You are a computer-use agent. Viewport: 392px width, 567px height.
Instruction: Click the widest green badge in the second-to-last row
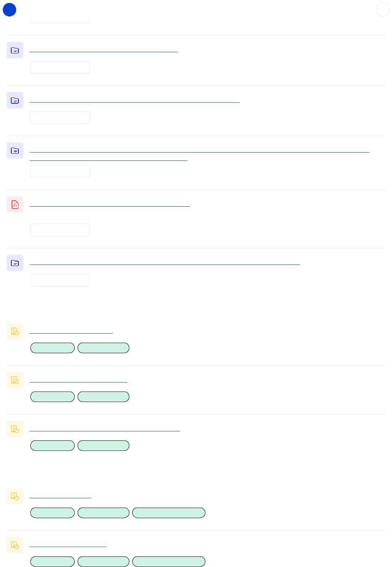coord(169,513)
